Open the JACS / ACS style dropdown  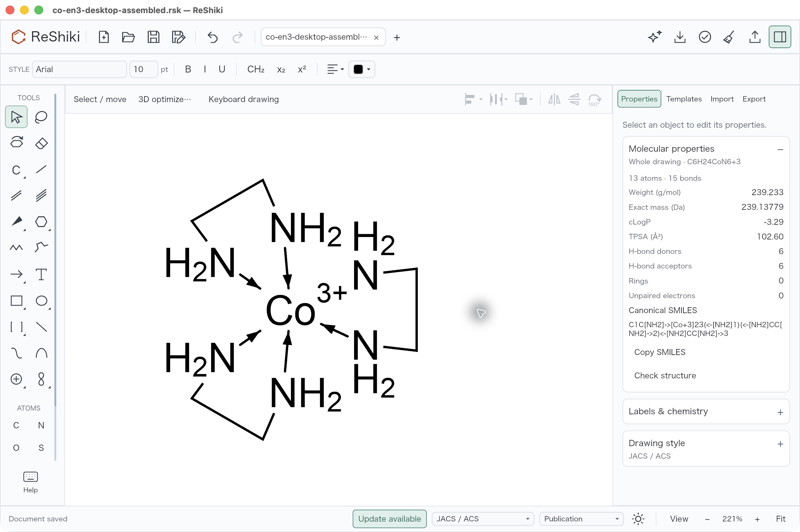point(482,519)
